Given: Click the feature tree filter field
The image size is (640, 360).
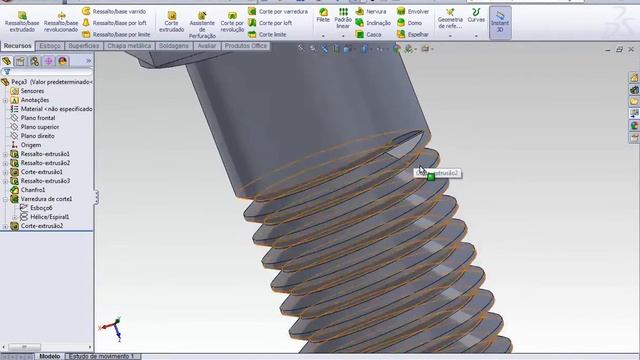Looking at the screenshot, I should click(x=47, y=72).
